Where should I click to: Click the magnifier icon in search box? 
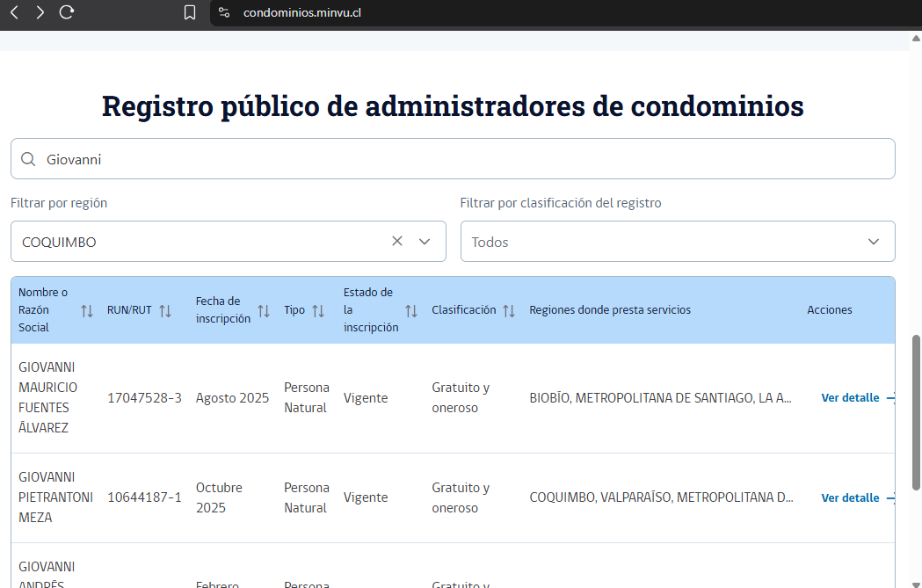click(28, 159)
